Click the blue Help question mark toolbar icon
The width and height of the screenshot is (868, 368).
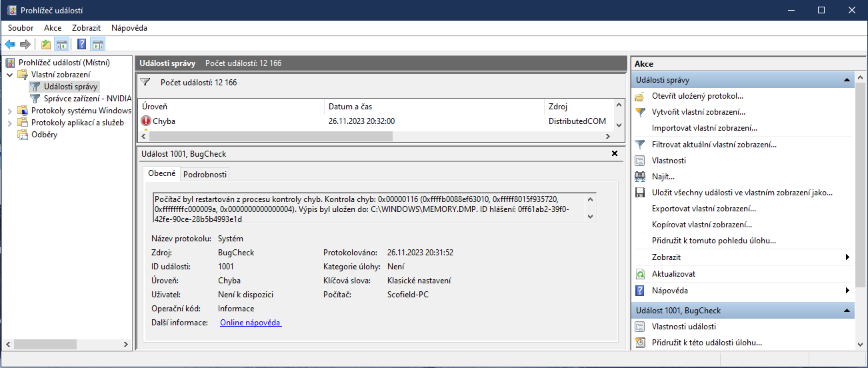pos(81,45)
